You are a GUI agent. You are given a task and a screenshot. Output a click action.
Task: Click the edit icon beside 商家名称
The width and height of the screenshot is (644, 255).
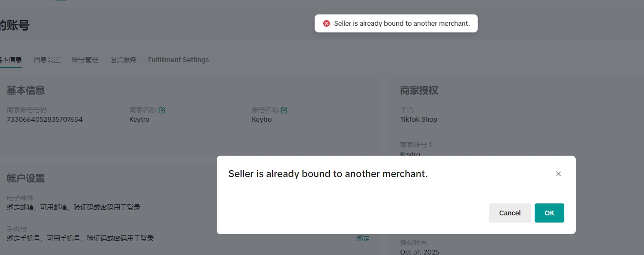click(x=162, y=110)
